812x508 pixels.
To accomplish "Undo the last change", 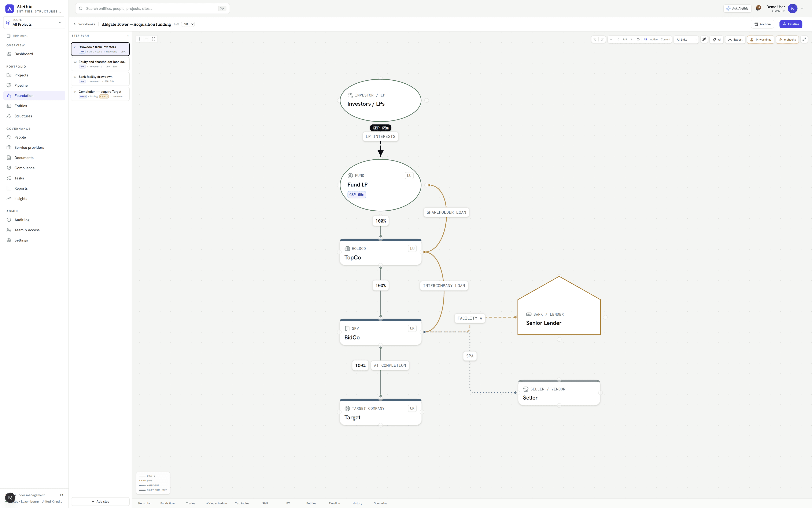I will tap(595, 39).
